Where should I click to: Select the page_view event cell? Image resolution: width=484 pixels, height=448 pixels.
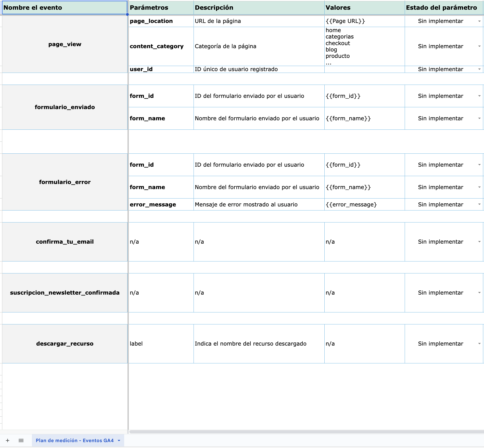click(65, 44)
